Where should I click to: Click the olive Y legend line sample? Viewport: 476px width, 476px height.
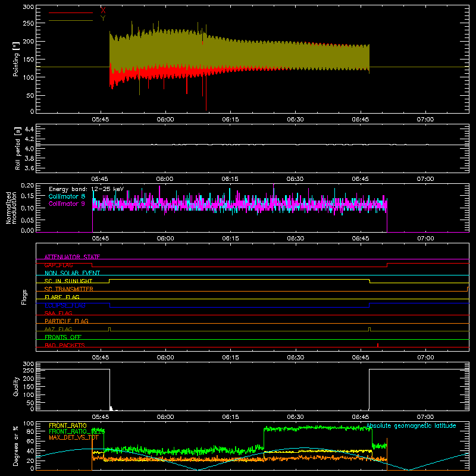point(71,21)
